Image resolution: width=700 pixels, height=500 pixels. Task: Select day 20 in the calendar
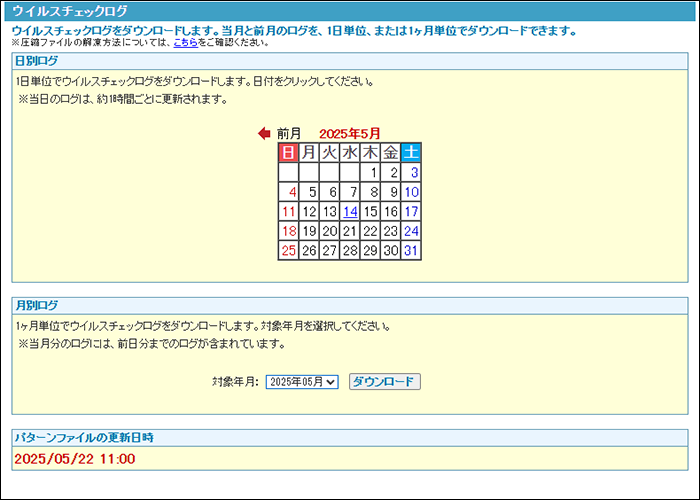329,231
